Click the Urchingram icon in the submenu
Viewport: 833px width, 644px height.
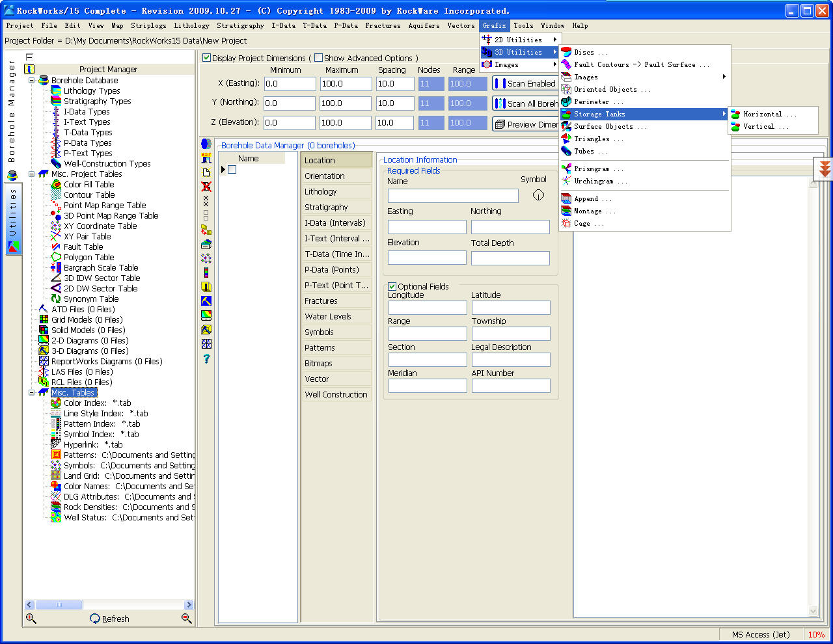(566, 181)
